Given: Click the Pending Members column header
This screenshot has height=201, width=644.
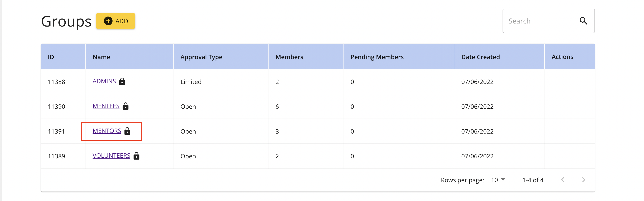Looking at the screenshot, I should 377,57.
